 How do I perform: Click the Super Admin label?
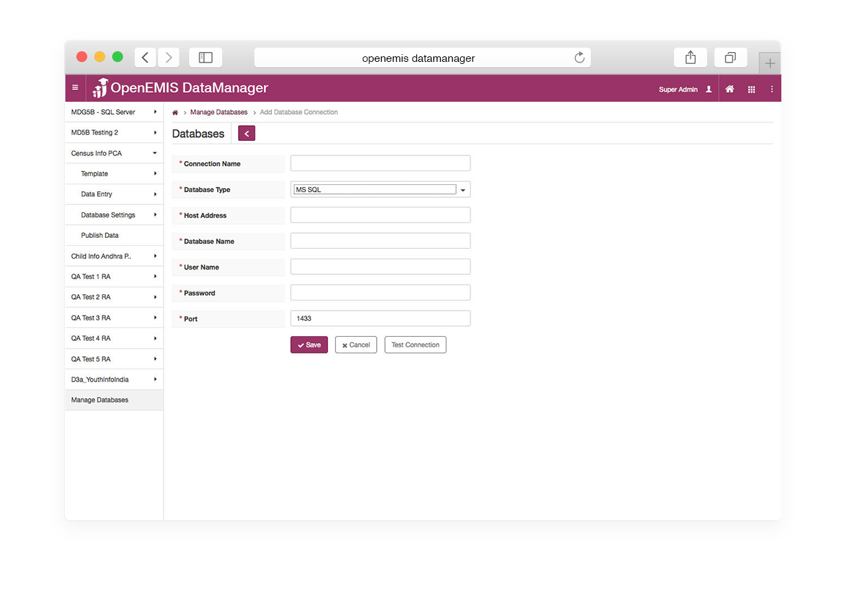click(678, 89)
